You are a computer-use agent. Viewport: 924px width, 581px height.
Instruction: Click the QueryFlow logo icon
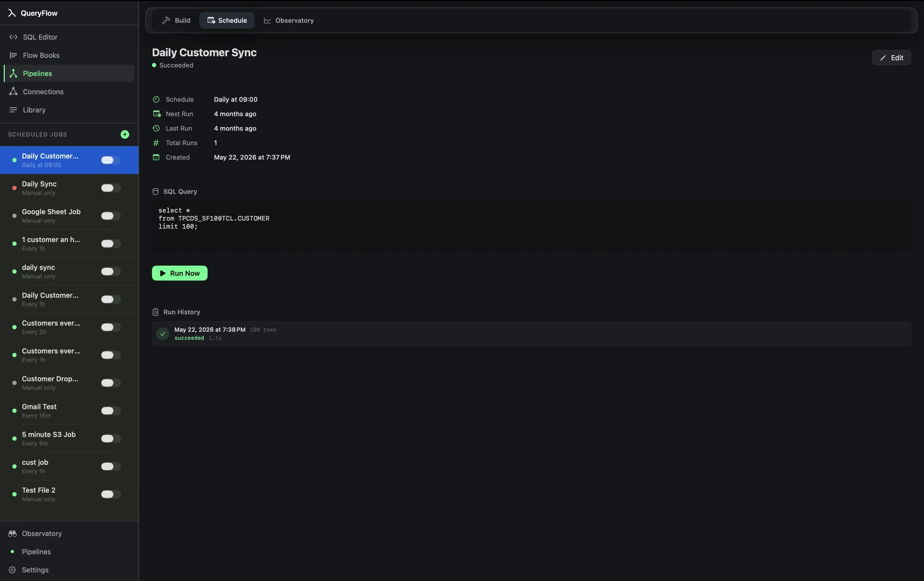[x=12, y=13]
